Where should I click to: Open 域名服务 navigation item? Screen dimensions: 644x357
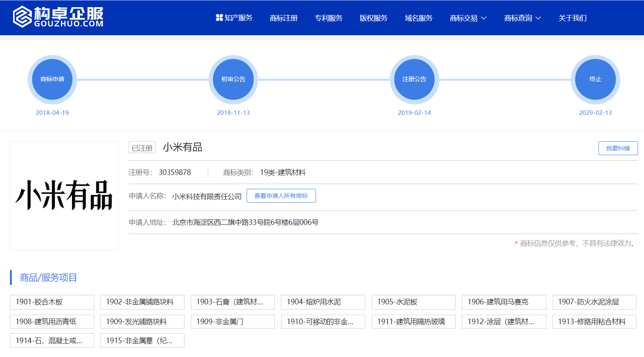point(418,18)
